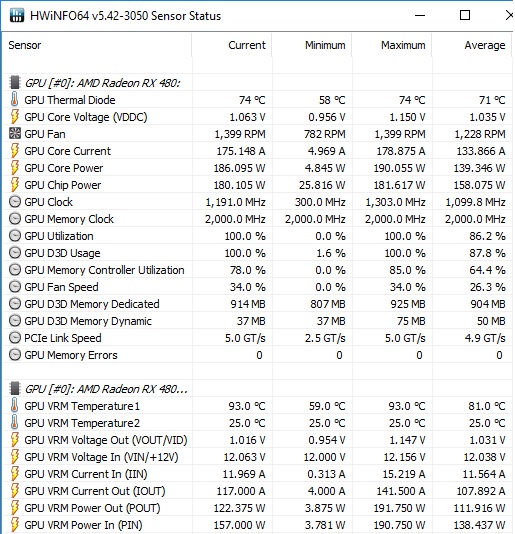Click the icon for GPU D3D Memory Dedicated
Image resolution: width=515 pixels, height=534 pixels.
click(x=15, y=304)
